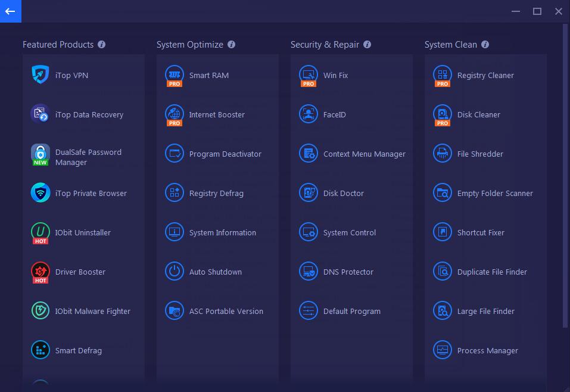Click the Featured Products heading
This screenshot has height=392, width=570.
tap(58, 44)
